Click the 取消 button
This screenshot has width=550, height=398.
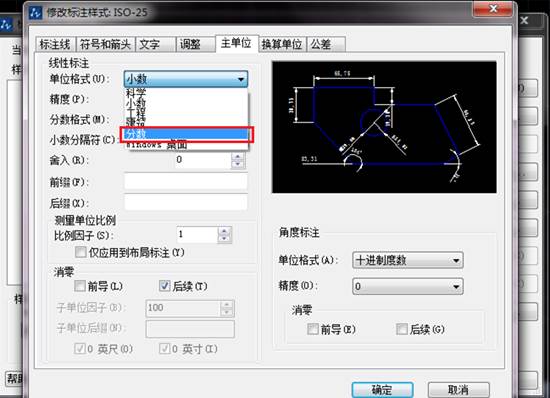tap(458, 390)
